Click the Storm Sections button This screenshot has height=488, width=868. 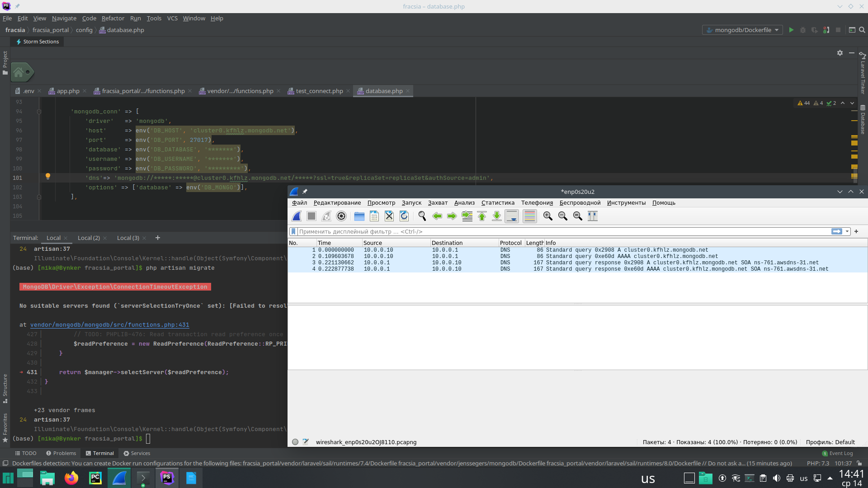point(38,42)
